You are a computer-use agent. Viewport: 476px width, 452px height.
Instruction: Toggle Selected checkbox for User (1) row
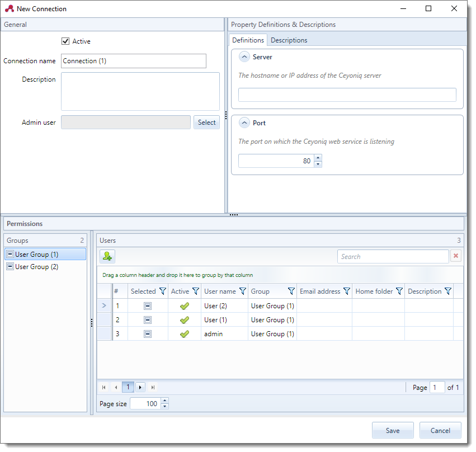tap(148, 320)
